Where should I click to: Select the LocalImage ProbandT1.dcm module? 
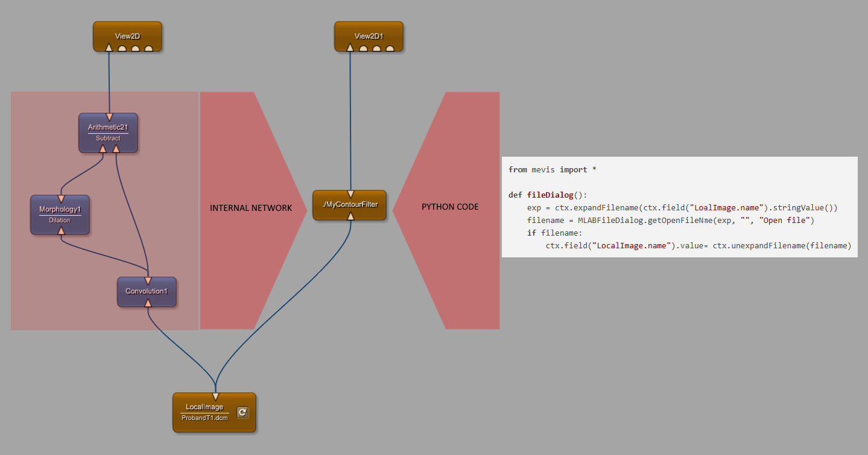[204, 412]
